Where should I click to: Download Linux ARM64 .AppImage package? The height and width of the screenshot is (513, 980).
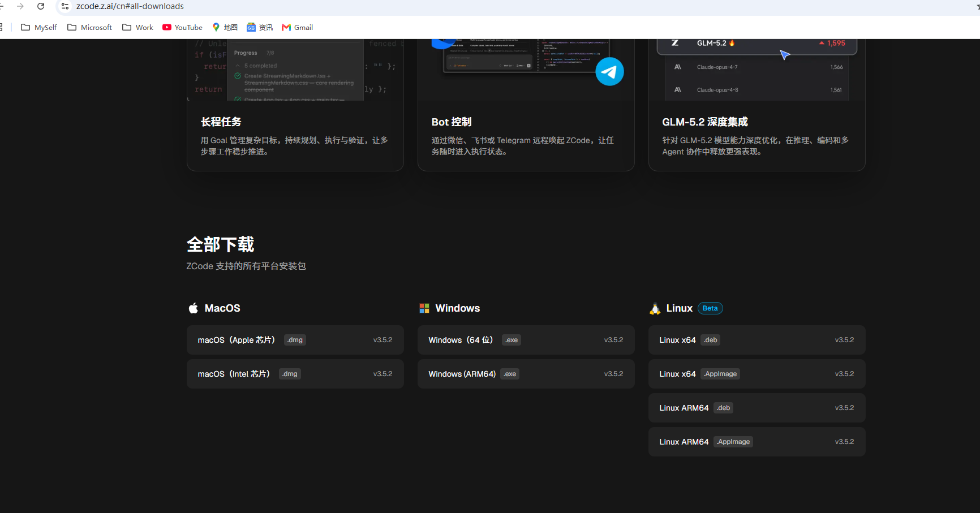[757, 442]
